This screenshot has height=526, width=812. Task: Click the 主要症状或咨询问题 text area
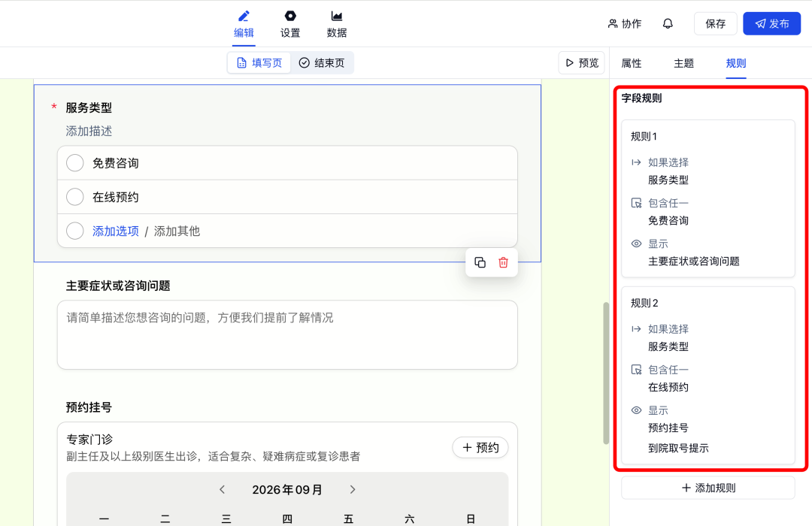tap(287, 335)
